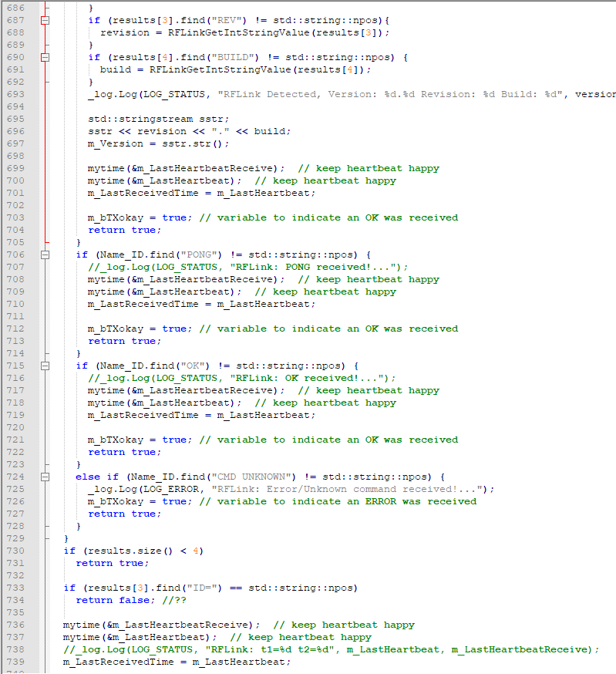This screenshot has width=616, height=674.
Task: Place cursor on m_Version = sstr.str() statement
Action: (x=158, y=143)
